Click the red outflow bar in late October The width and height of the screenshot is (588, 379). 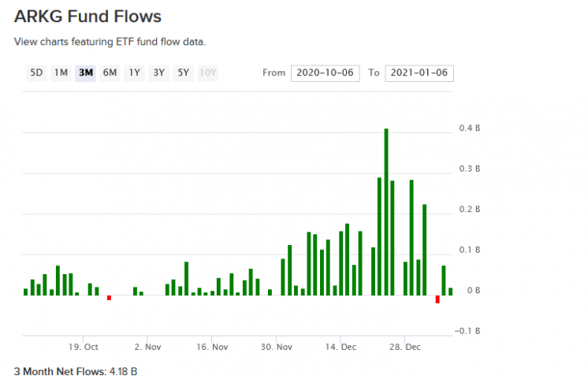[x=109, y=298]
